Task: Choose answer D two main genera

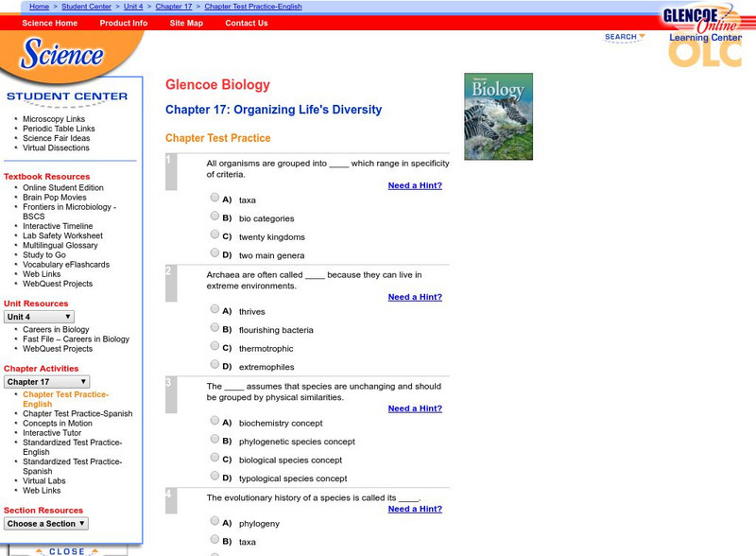Action: click(215, 252)
